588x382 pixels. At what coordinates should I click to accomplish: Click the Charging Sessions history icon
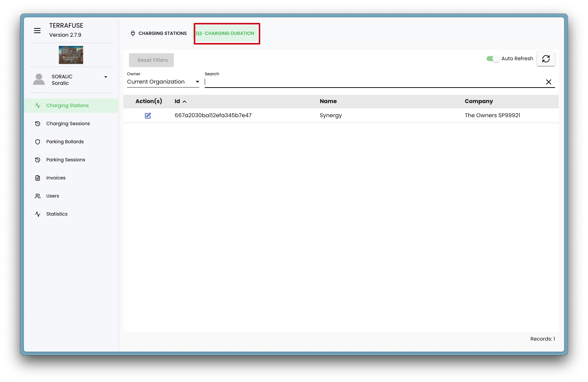(37, 124)
